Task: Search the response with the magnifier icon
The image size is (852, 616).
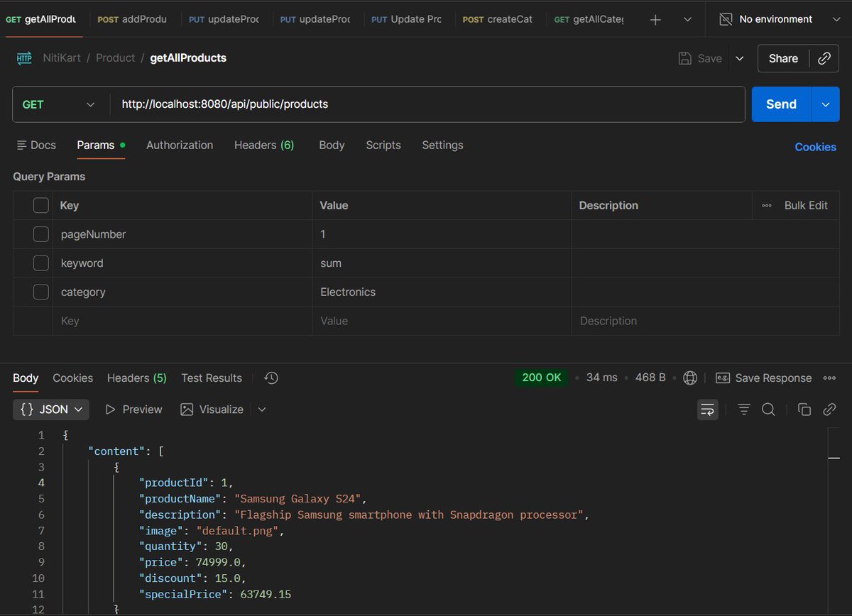Action: coord(768,409)
